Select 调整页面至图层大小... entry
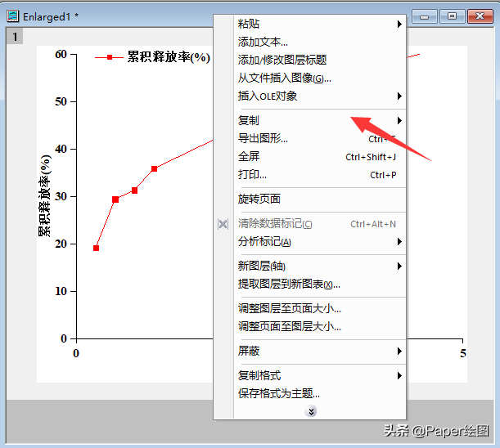500x448 pixels. click(319, 327)
